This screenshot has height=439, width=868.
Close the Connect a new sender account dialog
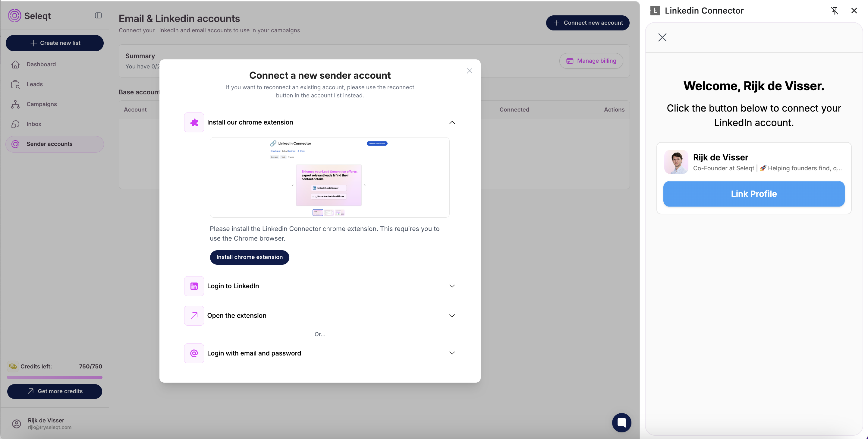pos(469,71)
